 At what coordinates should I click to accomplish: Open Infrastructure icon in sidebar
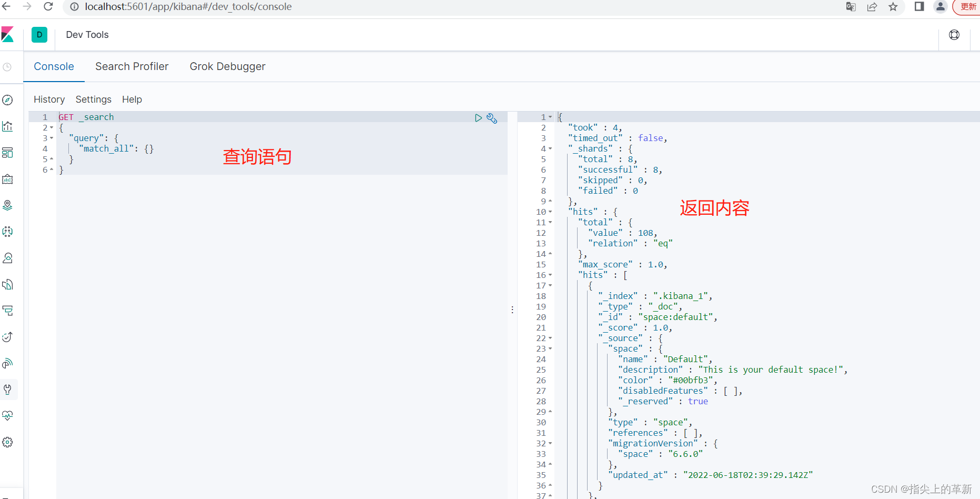pos(7,258)
